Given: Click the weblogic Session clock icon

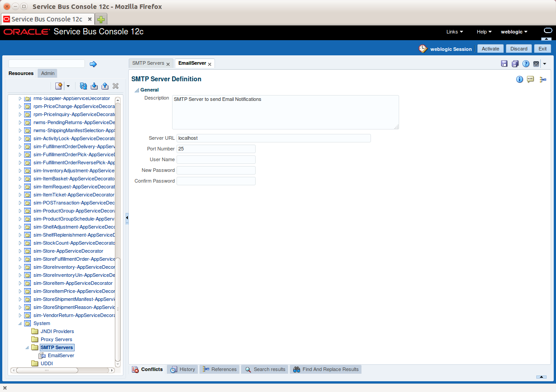Looking at the screenshot, I should click(x=423, y=49).
